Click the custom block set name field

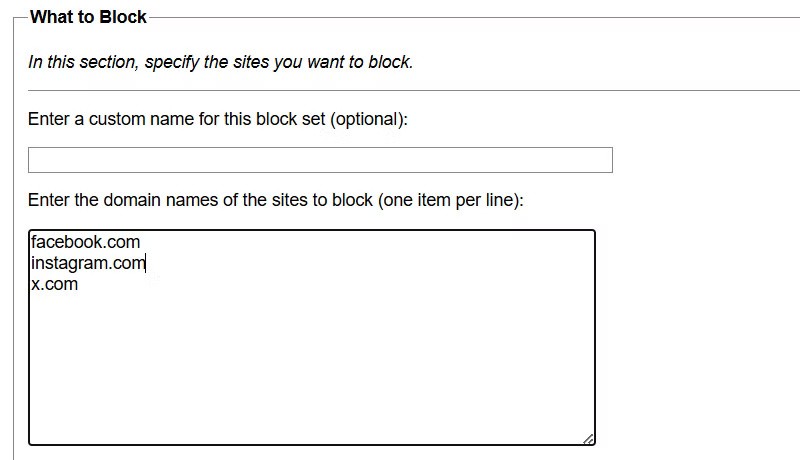click(x=320, y=160)
